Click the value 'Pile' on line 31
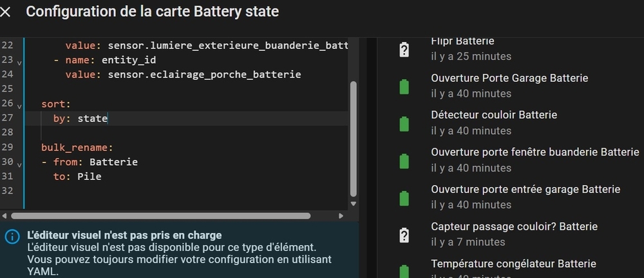This screenshot has width=644, height=278. (x=90, y=177)
